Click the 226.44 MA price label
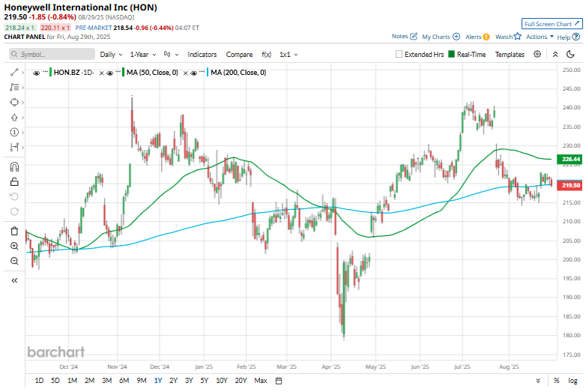The width and height of the screenshot is (586, 392). [x=570, y=159]
